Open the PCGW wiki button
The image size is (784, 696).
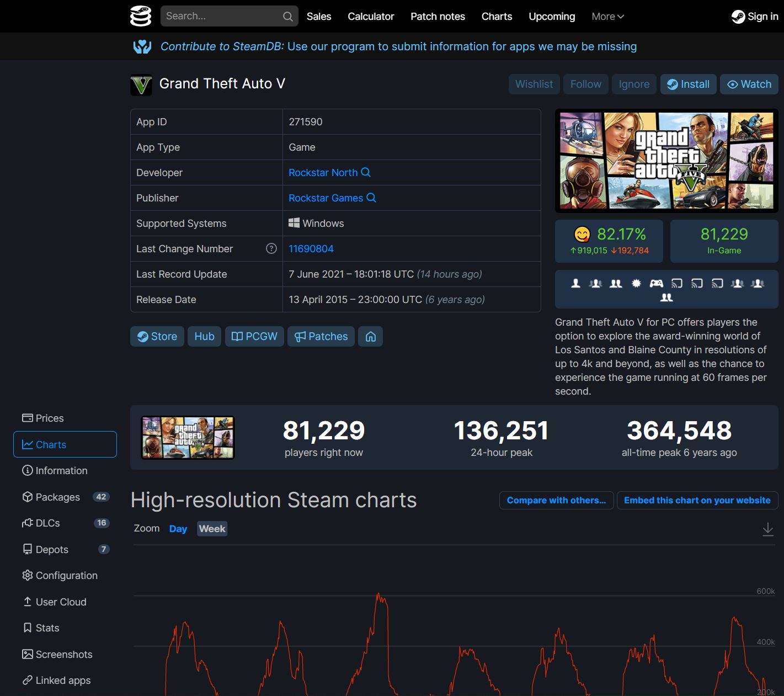click(x=254, y=336)
